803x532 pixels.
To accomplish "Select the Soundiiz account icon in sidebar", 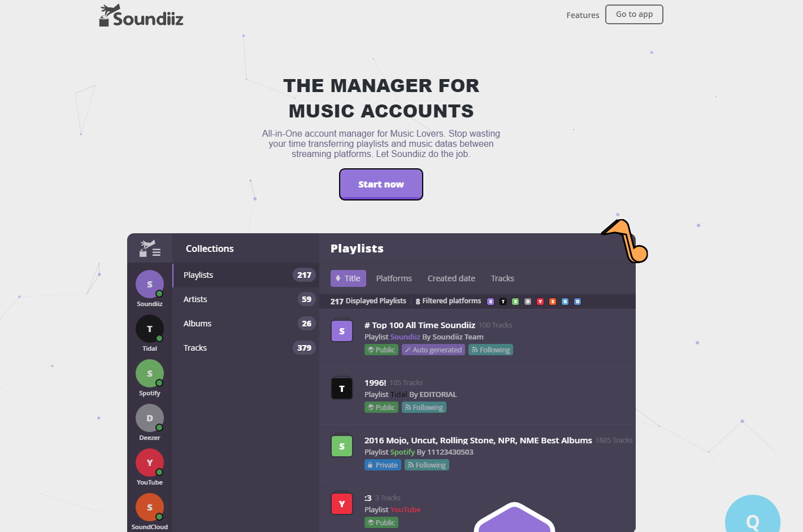I will tap(150, 284).
